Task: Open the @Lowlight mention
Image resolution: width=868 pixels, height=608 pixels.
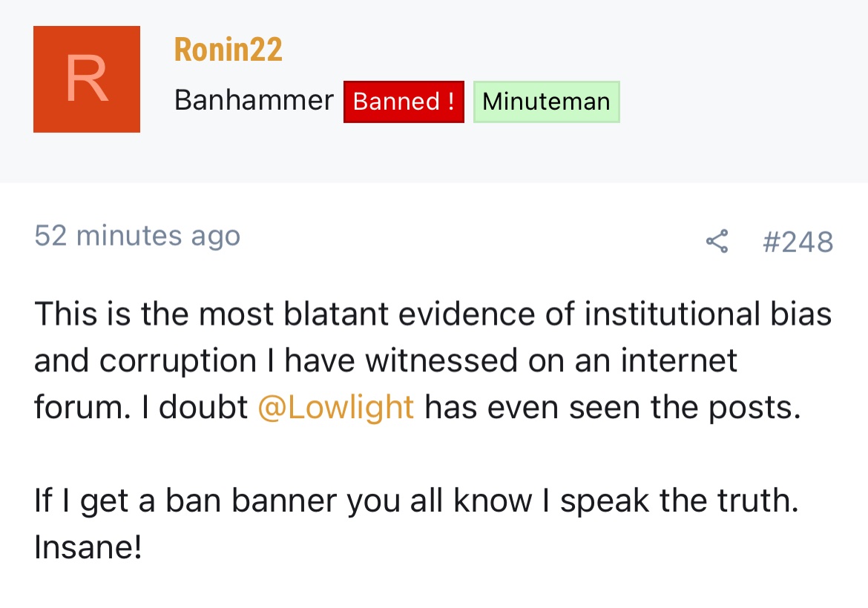Action: [x=335, y=407]
